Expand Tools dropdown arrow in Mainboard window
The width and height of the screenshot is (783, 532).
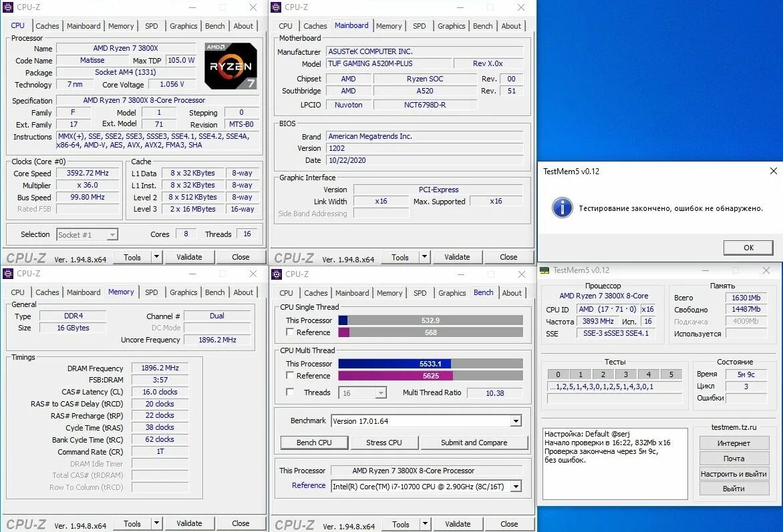pos(424,257)
